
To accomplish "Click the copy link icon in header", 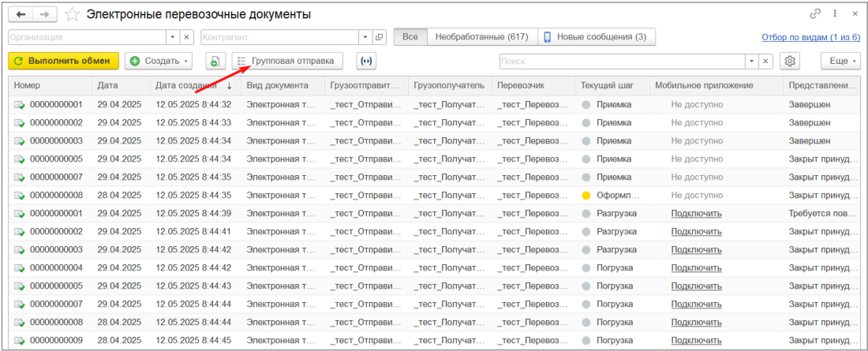I will point(815,14).
